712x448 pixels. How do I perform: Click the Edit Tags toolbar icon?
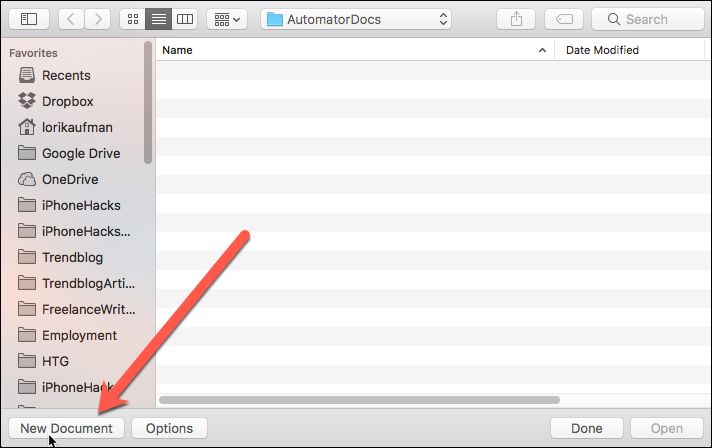pos(564,19)
